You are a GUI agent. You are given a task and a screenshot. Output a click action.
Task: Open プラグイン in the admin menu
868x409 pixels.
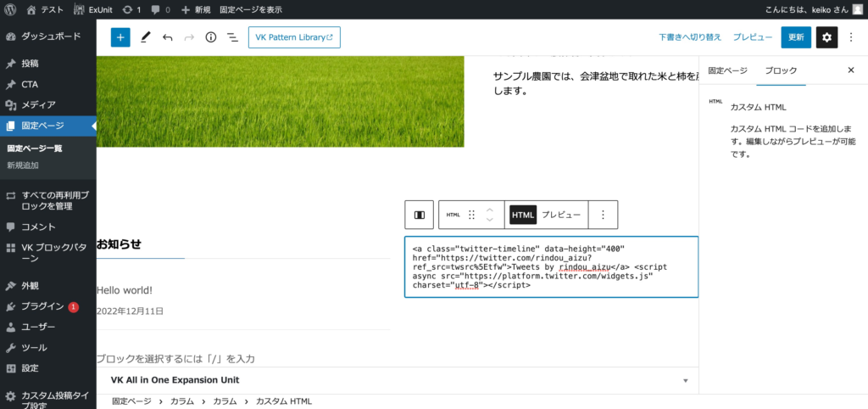pyautogui.click(x=48, y=306)
